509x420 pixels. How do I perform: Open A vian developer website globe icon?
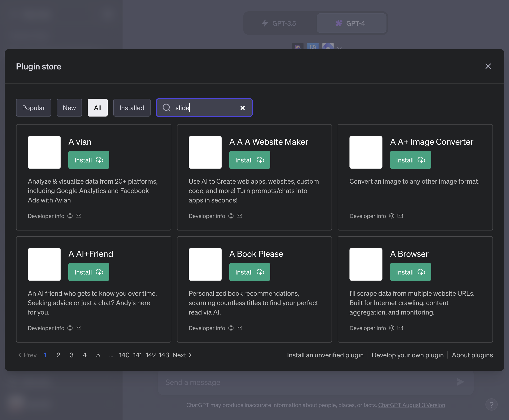click(70, 216)
